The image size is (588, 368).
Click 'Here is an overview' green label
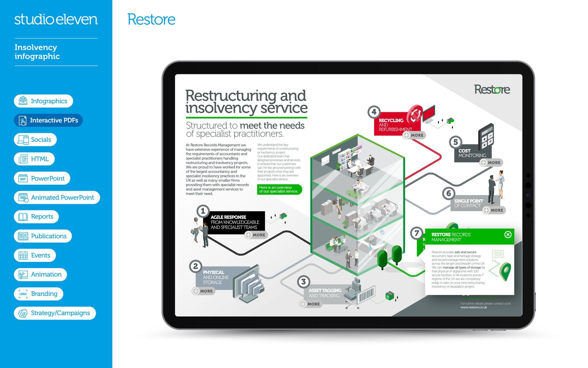279,189
